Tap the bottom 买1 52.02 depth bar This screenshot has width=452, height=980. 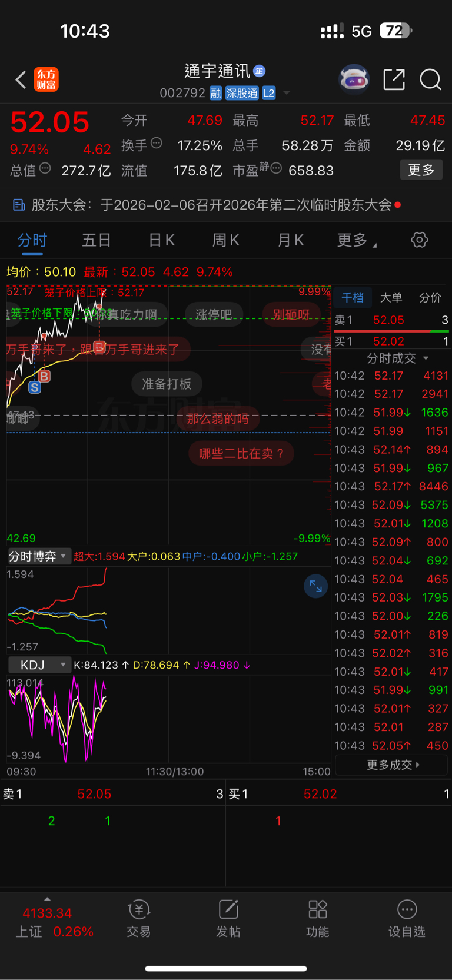click(x=339, y=794)
